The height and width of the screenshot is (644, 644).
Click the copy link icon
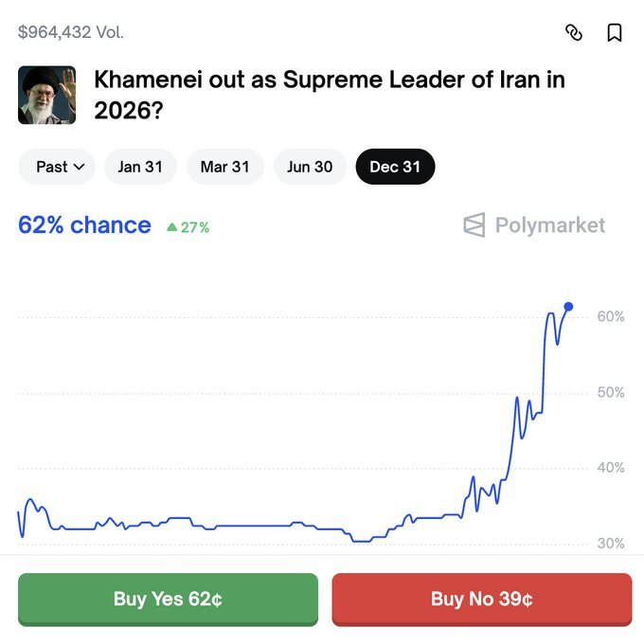click(x=574, y=33)
